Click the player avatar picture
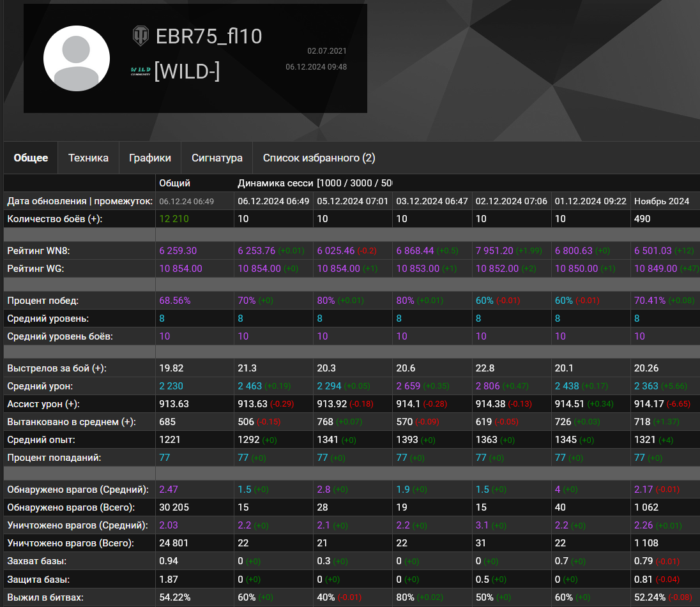700x607 pixels. pyautogui.click(x=77, y=59)
